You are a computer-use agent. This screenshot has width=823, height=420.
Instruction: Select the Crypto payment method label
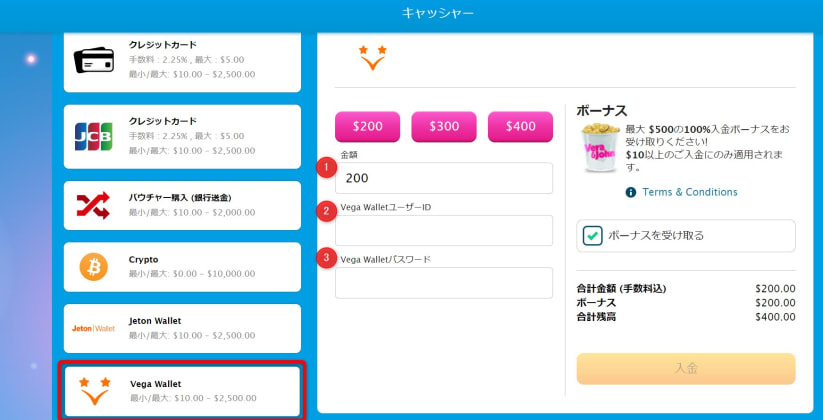143,260
